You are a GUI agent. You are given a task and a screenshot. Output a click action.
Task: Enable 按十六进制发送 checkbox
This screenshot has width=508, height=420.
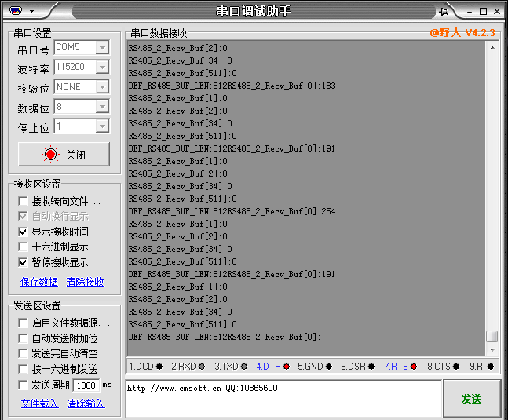coord(23,369)
